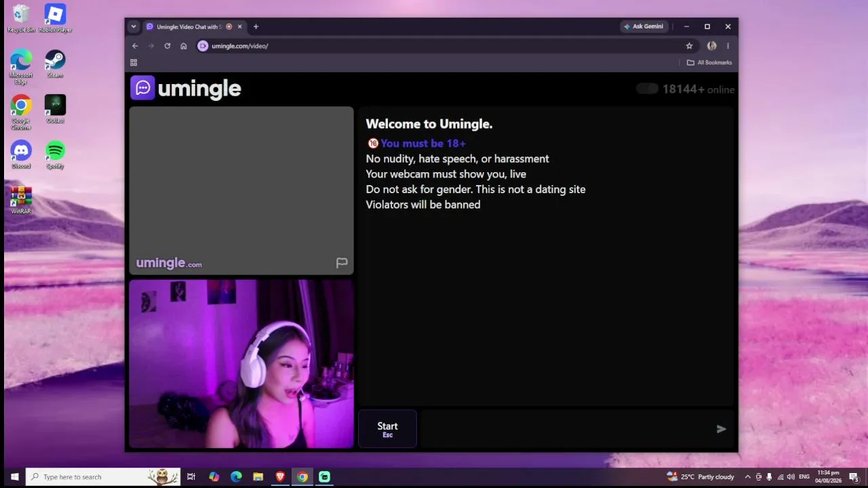Click the camera site-info icon in the address bar
The image size is (868, 488).
click(x=203, y=46)
